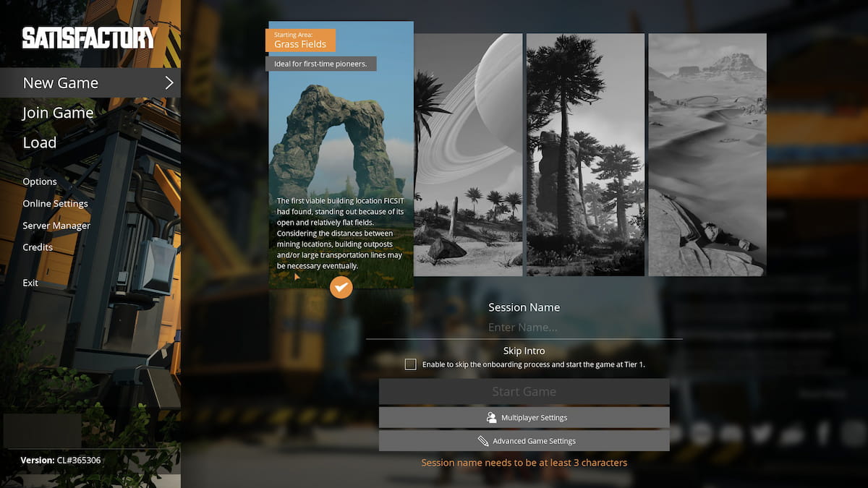Click the orange checkmark on Grass Fields
Screen dimensions: 868x488
[341, 287]
